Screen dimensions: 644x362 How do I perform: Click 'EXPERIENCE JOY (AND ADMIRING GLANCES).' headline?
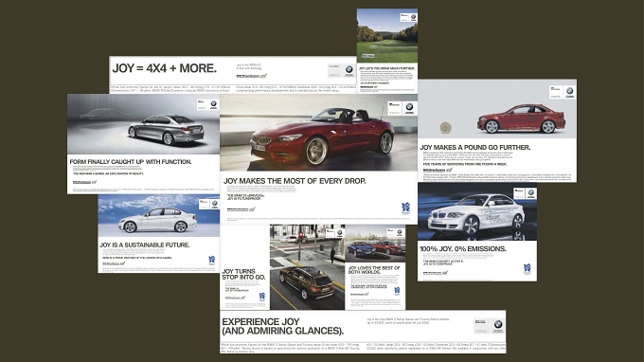[282, 326]
